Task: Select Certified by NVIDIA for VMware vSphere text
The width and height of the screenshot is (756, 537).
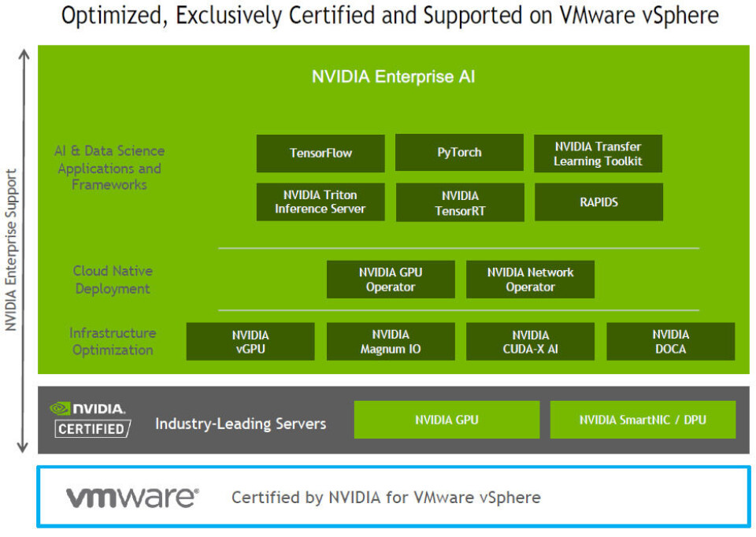Action: click(x=386, y=498)
